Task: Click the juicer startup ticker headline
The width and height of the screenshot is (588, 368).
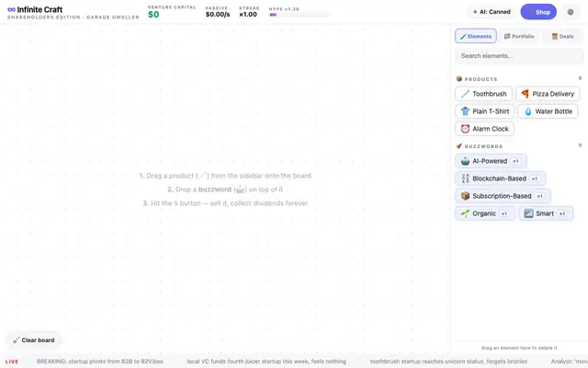Action: [x=266, y=362]
